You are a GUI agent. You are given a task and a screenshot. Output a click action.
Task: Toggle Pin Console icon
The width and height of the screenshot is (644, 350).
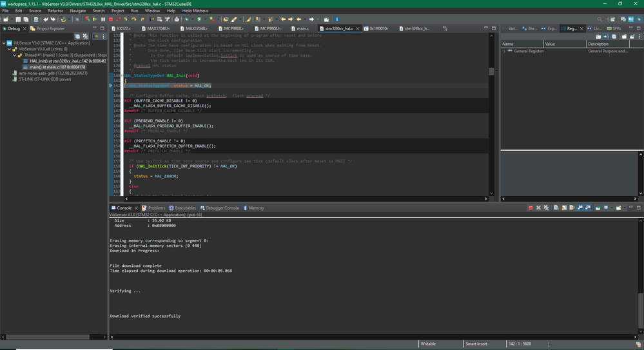pos(598,208)
